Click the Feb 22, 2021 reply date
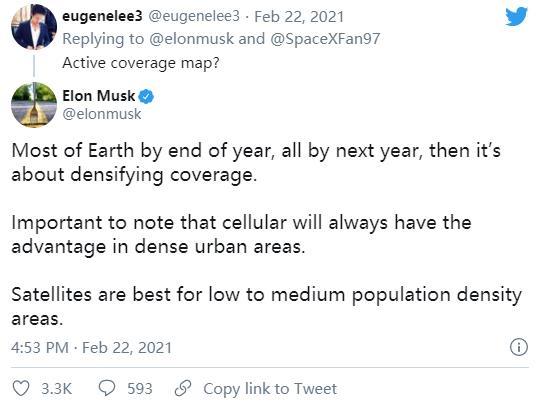This screenshot has width=540, height=403. pyautogui.click(x=299, y=17)
